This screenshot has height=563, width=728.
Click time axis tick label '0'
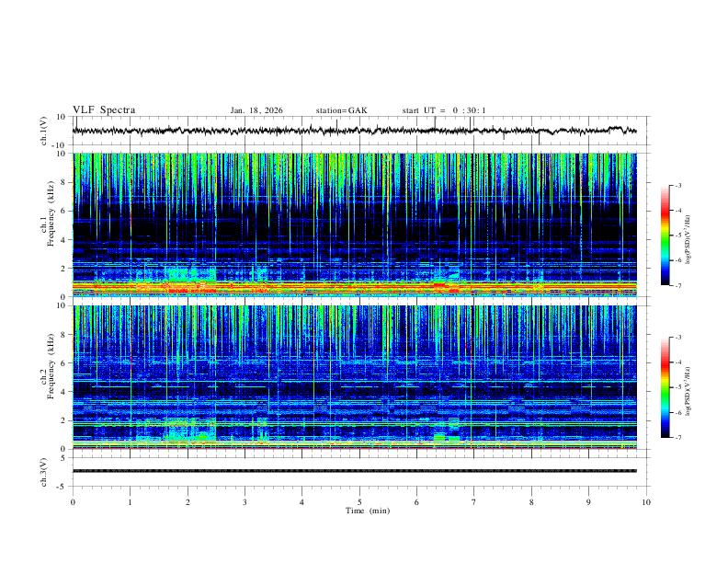[x=73, y=502]
